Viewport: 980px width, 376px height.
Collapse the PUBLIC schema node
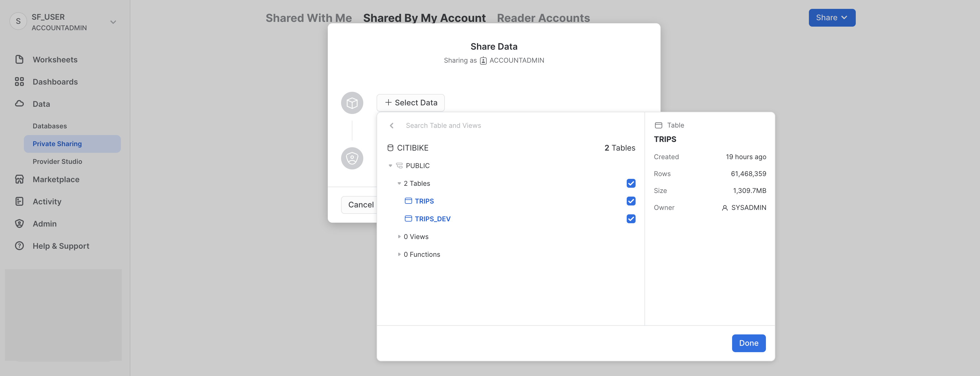tap(390, 166)
